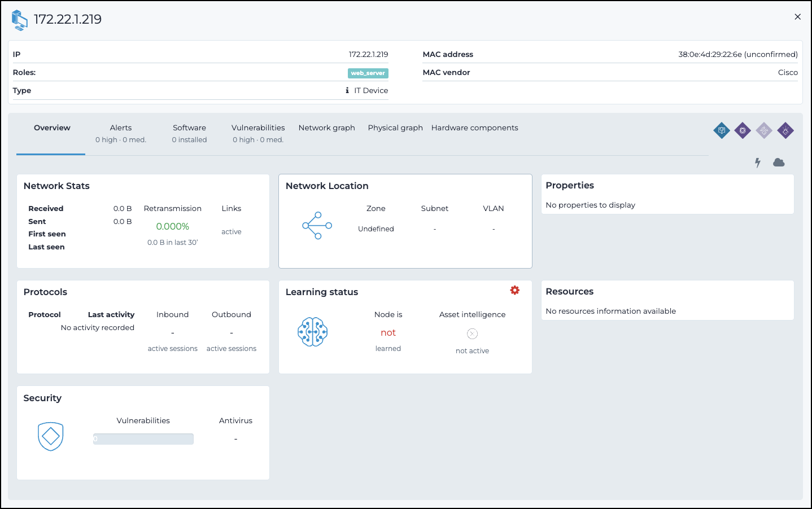The height and width of the screenshot is (509, 812).
Task: Click the faded light-purple diamond icon
Action: pyautogui.click(x=764, y=131)
